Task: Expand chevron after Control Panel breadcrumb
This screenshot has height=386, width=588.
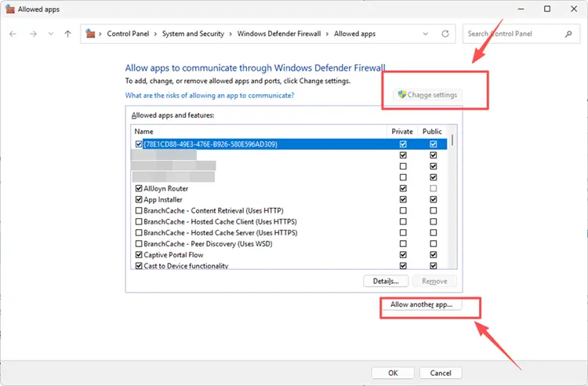Action: pyautogui.click(x=155, y=34)
